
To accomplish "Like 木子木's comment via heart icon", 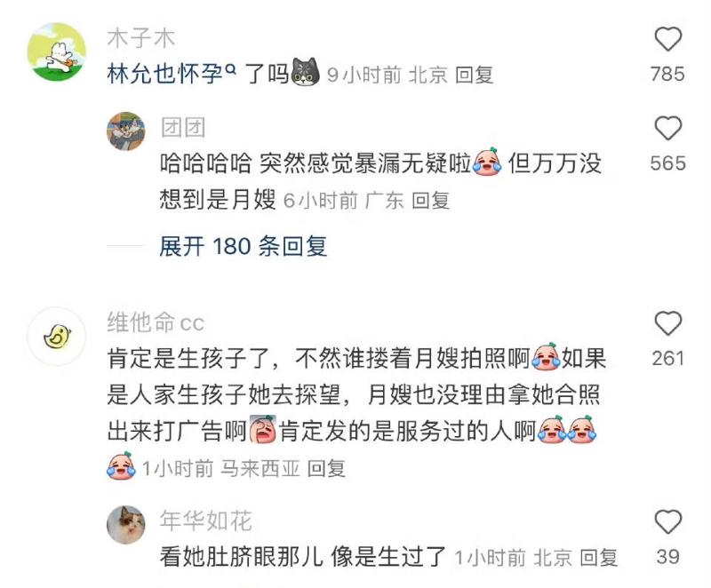I will [668, 39].
